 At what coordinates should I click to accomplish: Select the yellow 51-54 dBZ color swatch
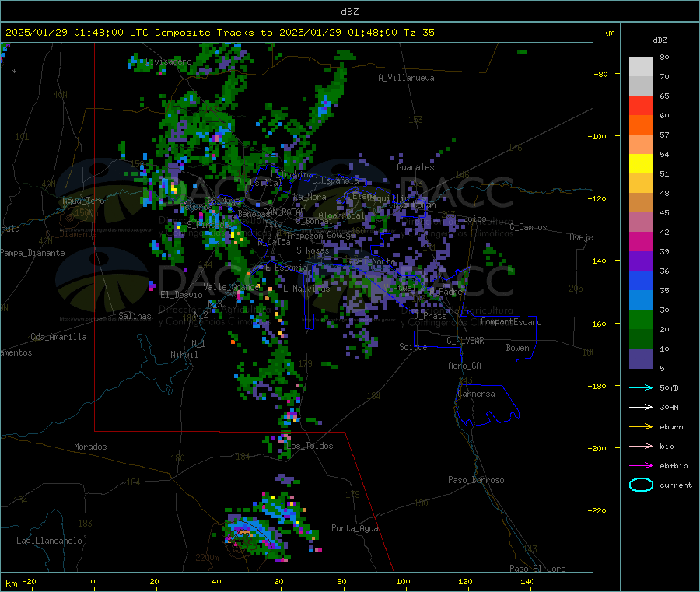tap(641, 164)
